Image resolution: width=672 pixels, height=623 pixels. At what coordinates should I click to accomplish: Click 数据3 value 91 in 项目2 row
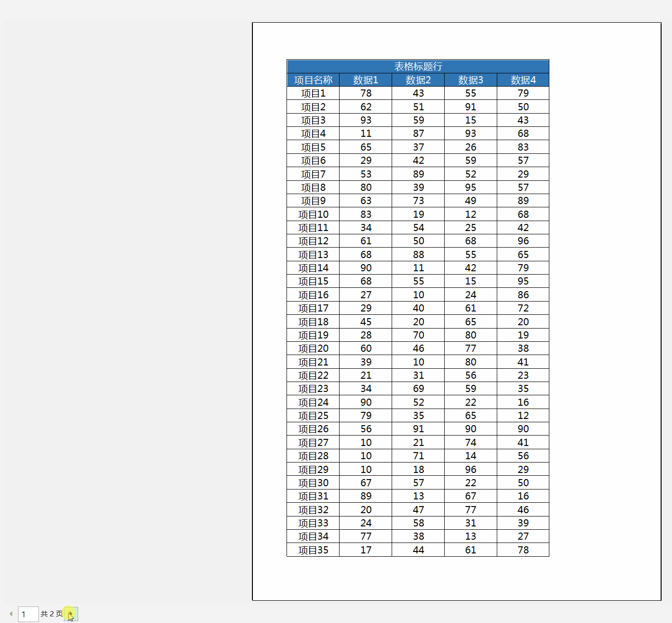(471, 107)
